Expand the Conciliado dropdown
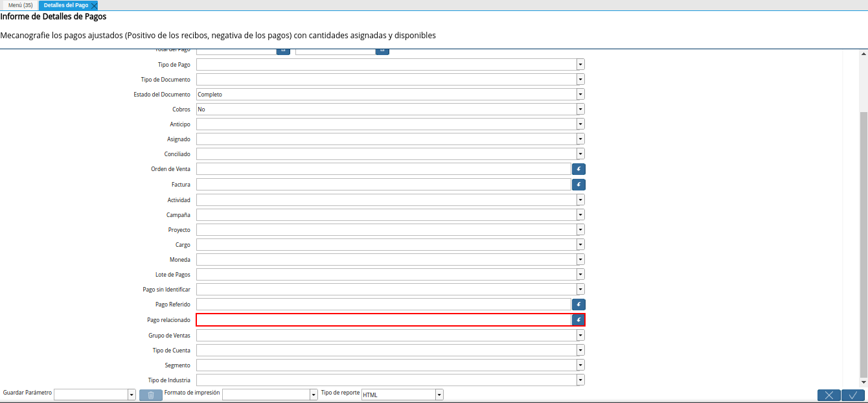The width and height of the screenshot is (868, 403). [580, 154]
